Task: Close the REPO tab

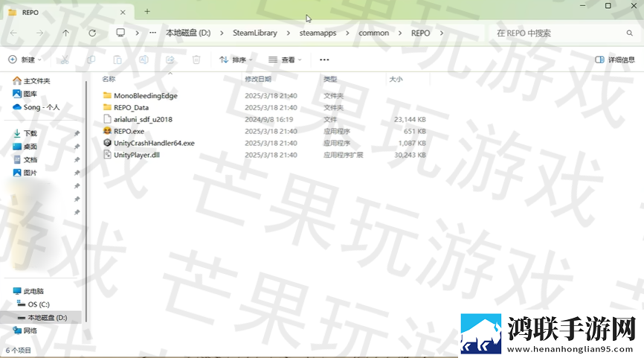Action: click(x=123, y=13)
